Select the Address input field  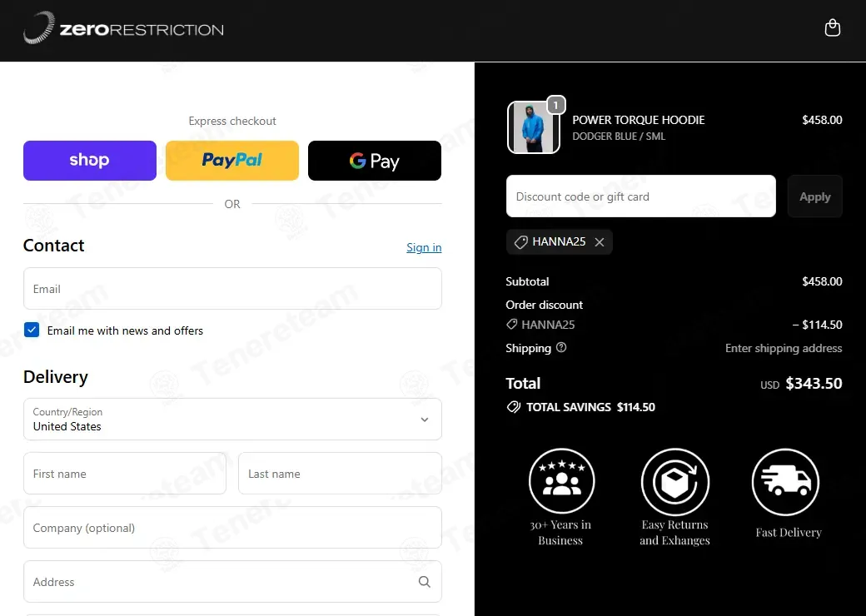point(232,582)
